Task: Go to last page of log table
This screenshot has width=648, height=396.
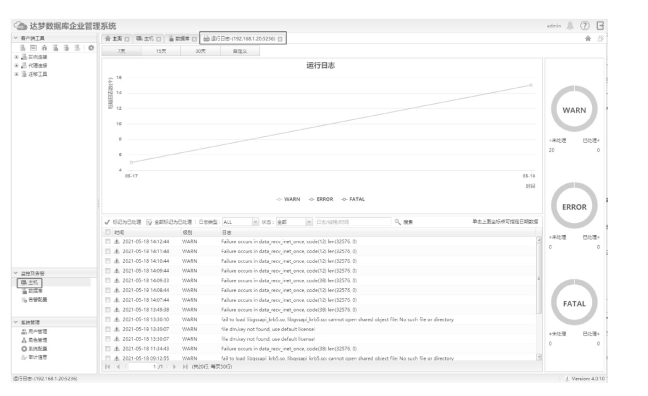Action: click(185, 367)
